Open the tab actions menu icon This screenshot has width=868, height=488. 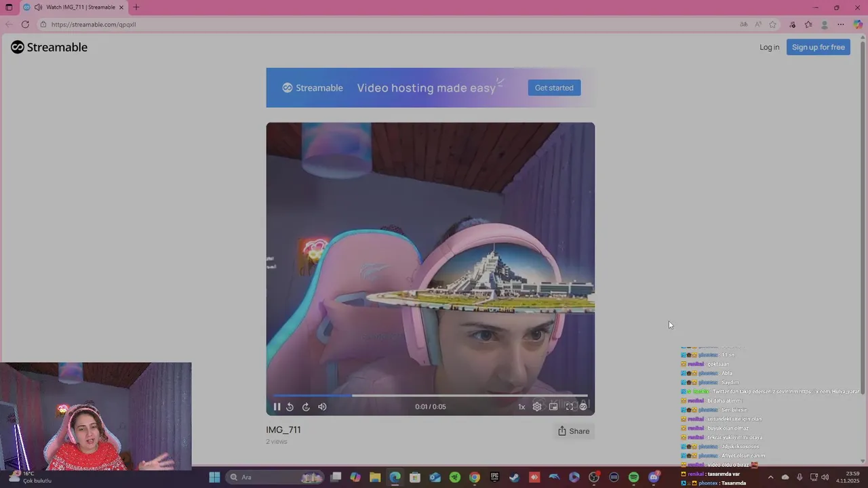click(x=9, y=7)
